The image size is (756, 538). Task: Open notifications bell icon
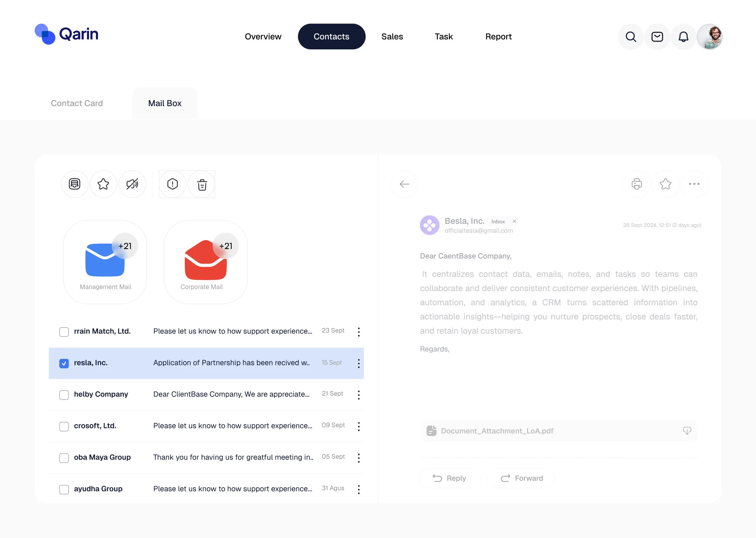[683, 37]
